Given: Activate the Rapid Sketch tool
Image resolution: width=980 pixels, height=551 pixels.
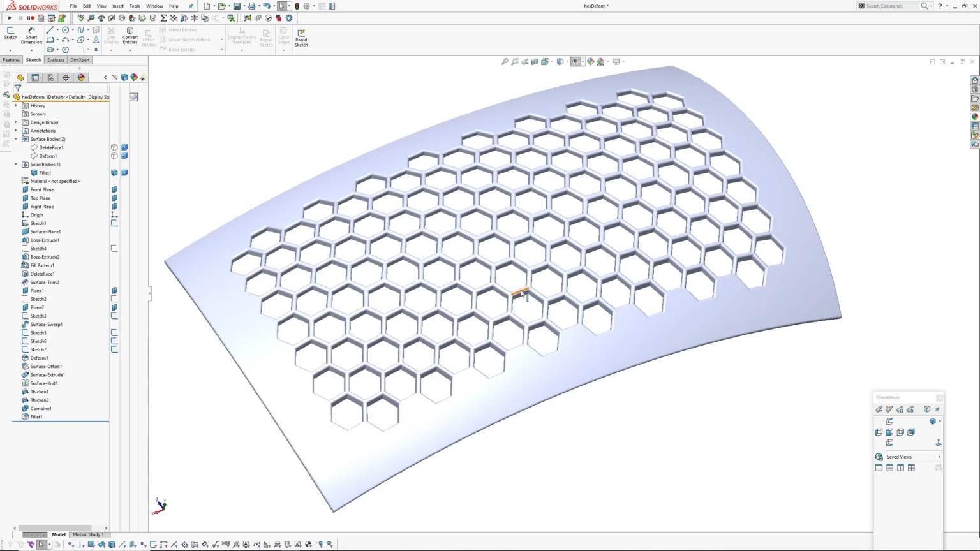Looking at the screenshot, I should 301,37.
